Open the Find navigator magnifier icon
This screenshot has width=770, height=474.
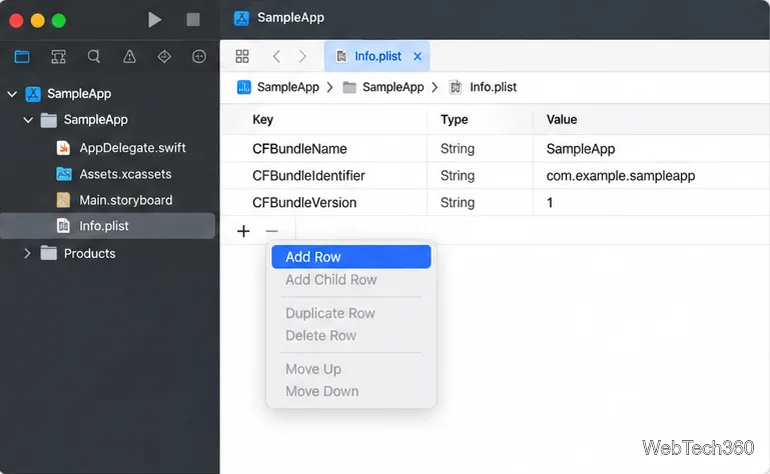[94, 57]
